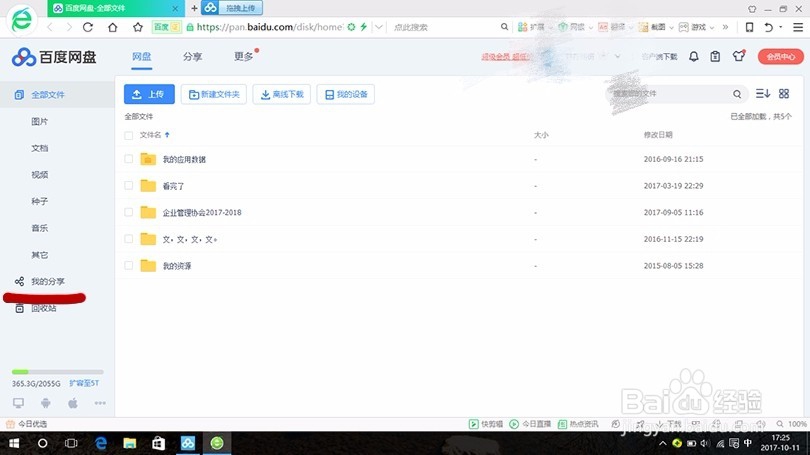The image size is (810, 455).
Task: Click 新建文件夹 button
Action: pos(214,94)
